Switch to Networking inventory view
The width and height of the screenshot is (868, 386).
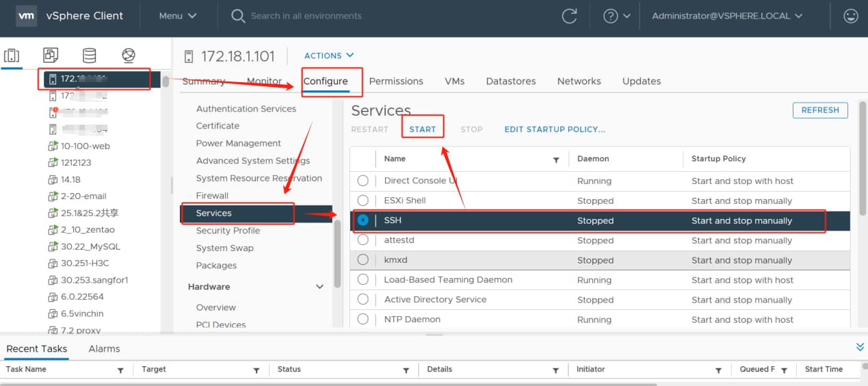pos(128,55)
